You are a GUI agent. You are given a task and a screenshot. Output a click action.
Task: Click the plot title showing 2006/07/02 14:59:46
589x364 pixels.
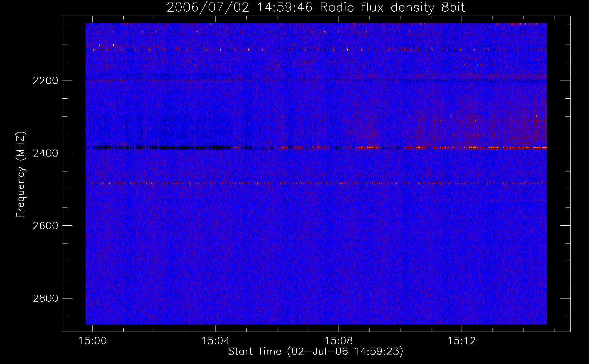pos(316,8)
